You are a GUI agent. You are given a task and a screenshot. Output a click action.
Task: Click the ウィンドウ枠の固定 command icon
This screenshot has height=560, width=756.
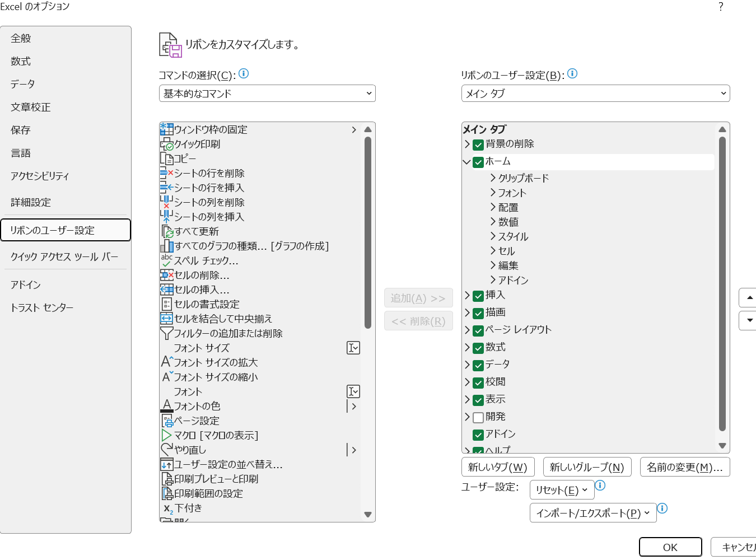tap(166, 129)
